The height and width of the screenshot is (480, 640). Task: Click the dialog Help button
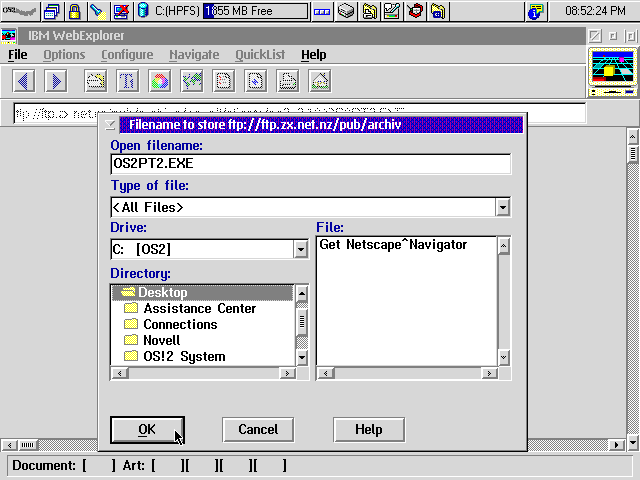(369, 429)
